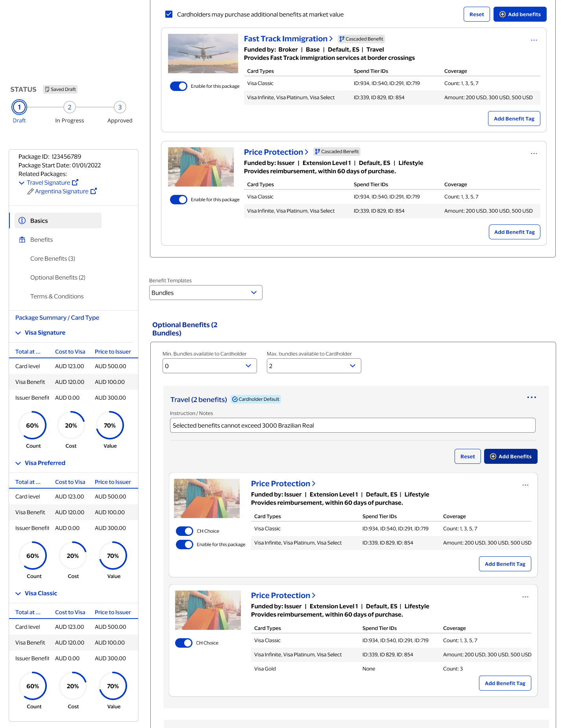Screen dimensions: 575x728
Task: Click Add Benefit Tag on Fast Track Immigration
Action: click(x=514, y=119)
